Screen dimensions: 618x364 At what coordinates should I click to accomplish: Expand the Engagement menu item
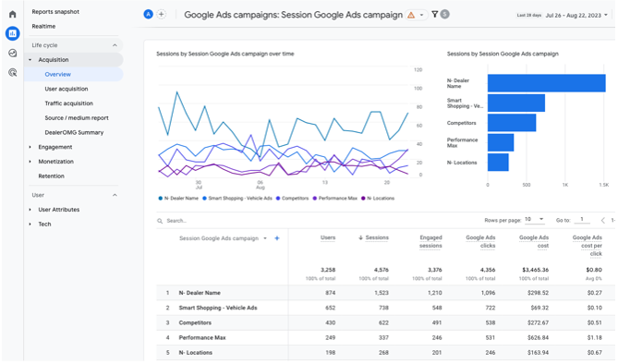point(55,147)
